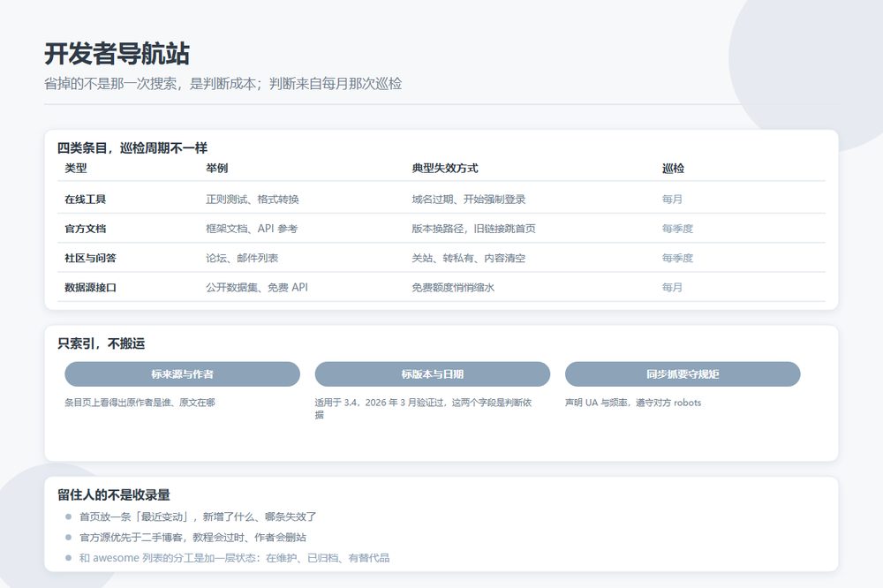Click 每季度 in the 官方文档 row
This screenshot has height=588, width=883.
[677, 228]
